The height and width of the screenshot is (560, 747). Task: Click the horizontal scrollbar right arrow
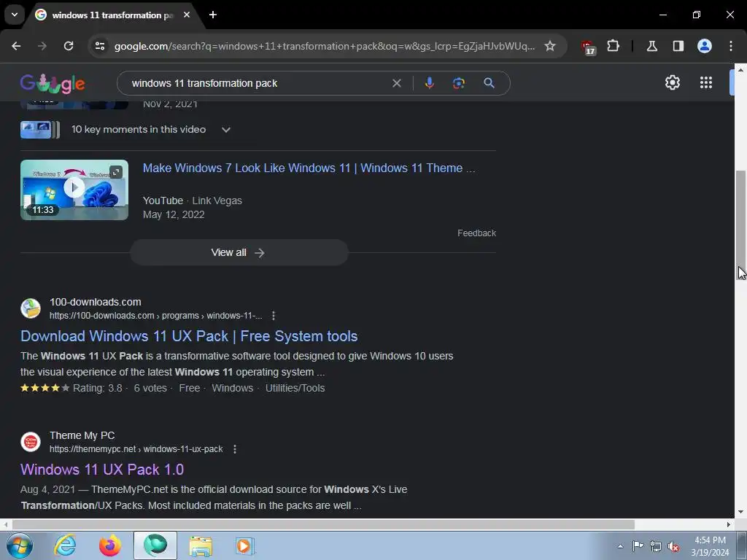pos(729,524)
